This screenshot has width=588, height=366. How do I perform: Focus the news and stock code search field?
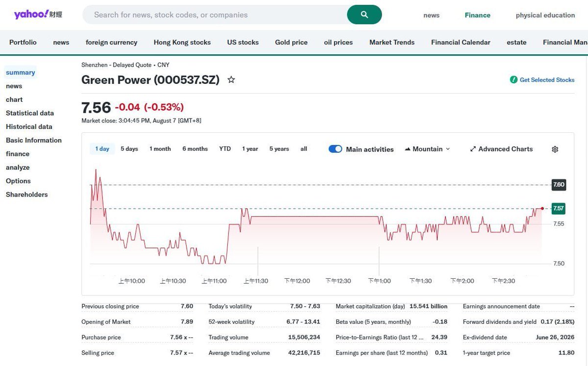click(x=216, y=15)
